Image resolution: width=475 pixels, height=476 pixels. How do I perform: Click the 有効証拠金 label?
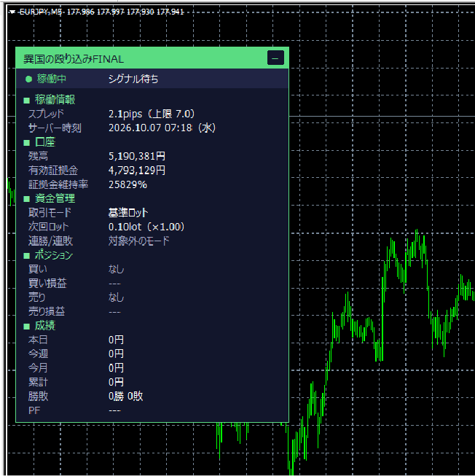[53, 171]
